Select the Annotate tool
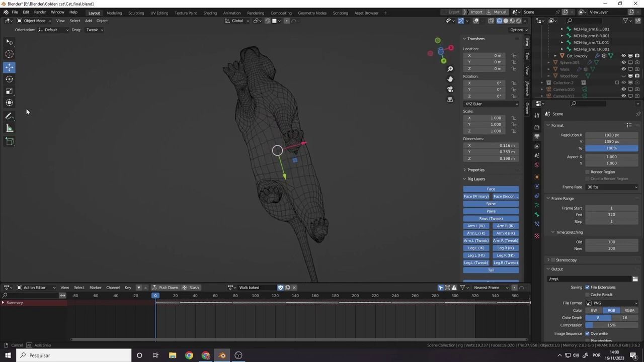 tap(10, 116)
